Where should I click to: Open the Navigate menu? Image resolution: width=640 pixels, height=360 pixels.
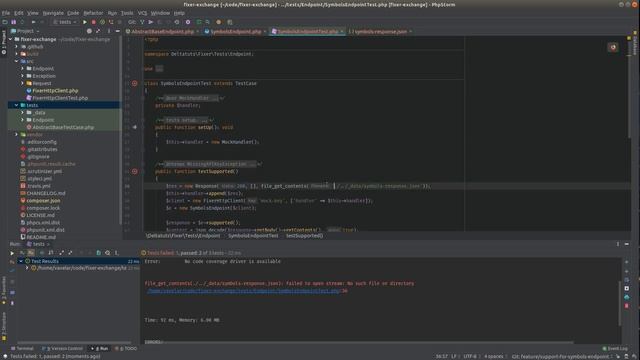[x=53, y=13]
